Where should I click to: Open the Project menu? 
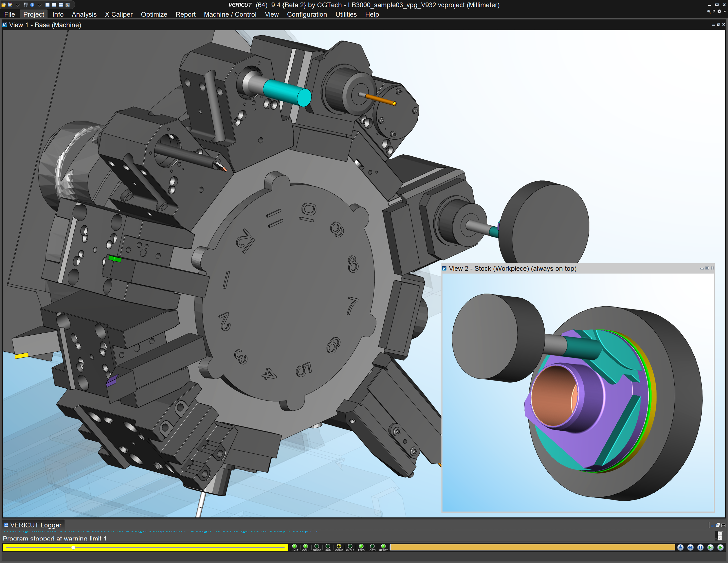coord(34,14)
